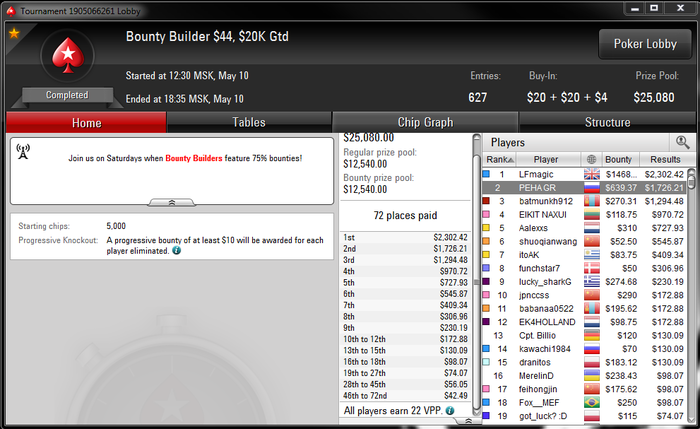
Task: Open the player search magnifier icon
Action: [x=682, y=142]
